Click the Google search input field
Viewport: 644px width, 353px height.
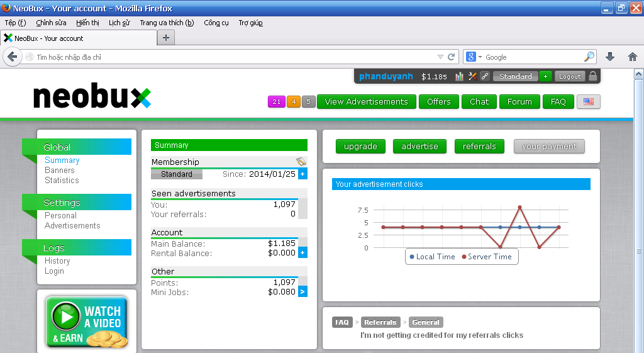point(533,57)
